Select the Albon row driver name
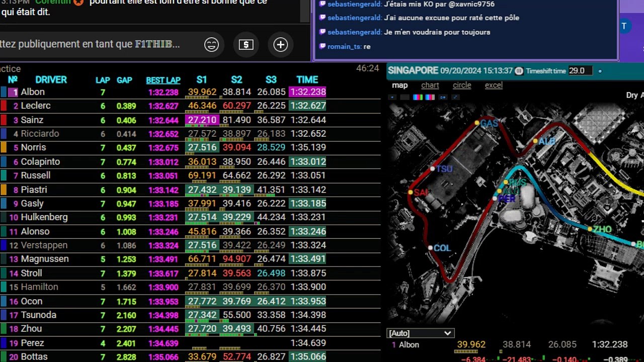644x362 pixels. click(33, 92)
